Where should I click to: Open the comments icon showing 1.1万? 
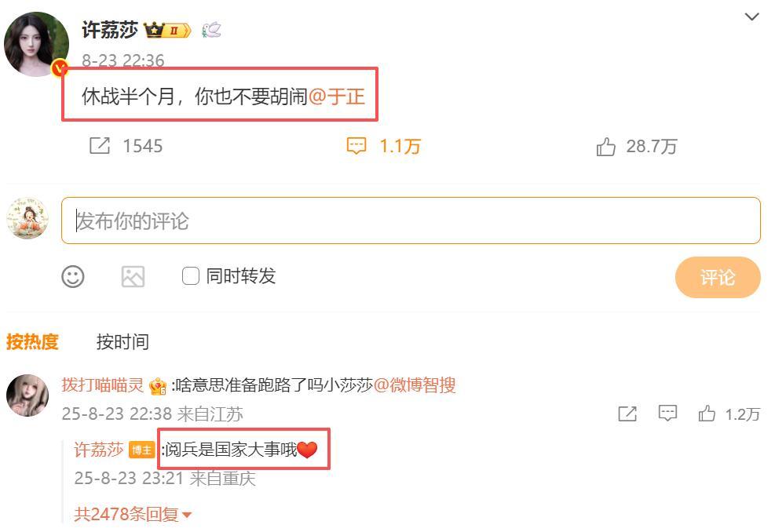(356, 146)
